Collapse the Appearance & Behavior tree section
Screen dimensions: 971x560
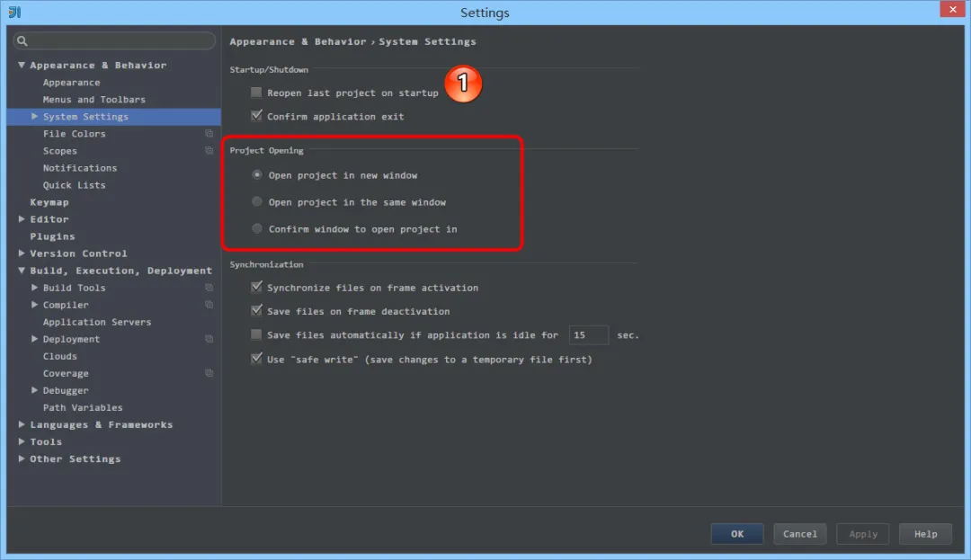click(22, 65)
